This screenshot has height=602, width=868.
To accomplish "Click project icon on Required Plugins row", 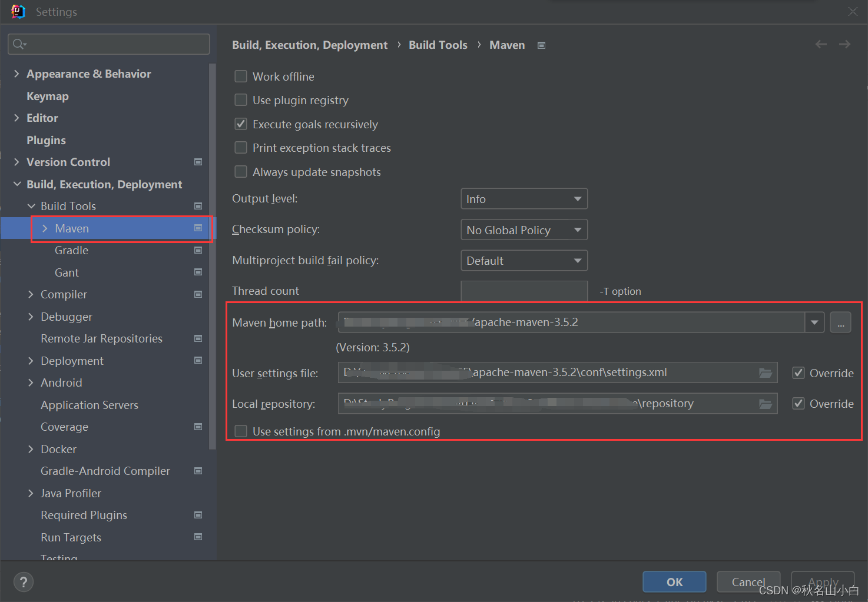I will click(x=198, y=515).
